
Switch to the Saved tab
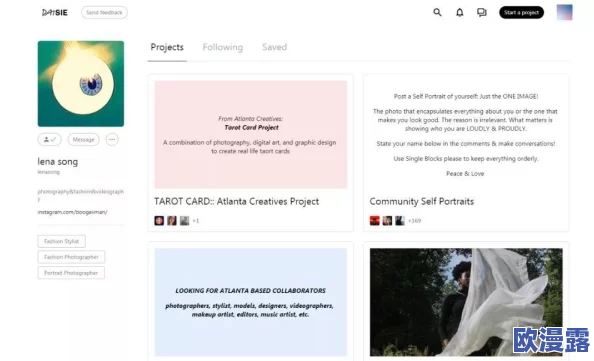click(x=275, y=47)
